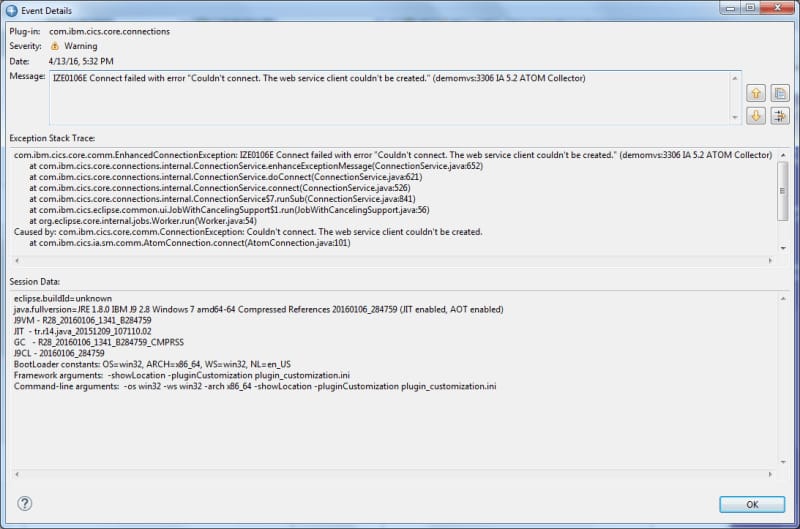Click the J9CL version line
This screenshot has height=529, width=800.
pyautogui.click(x=59, y=353)
